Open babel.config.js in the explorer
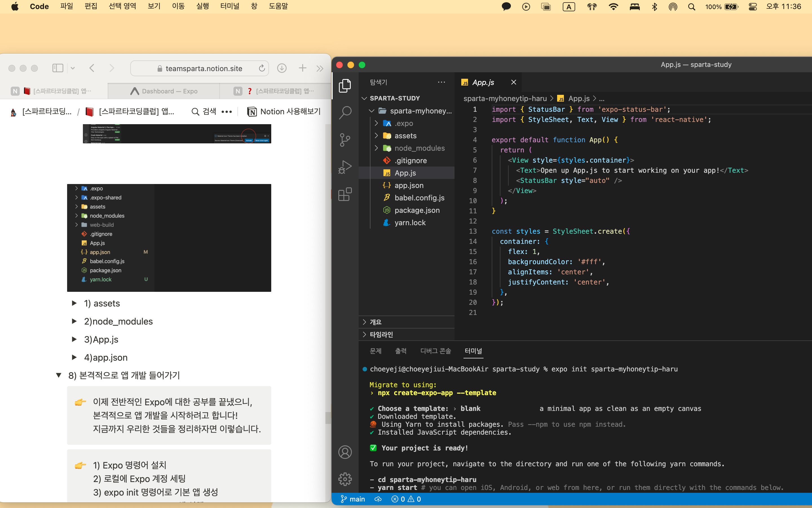812x508 pixels. (x=406, y=198)
